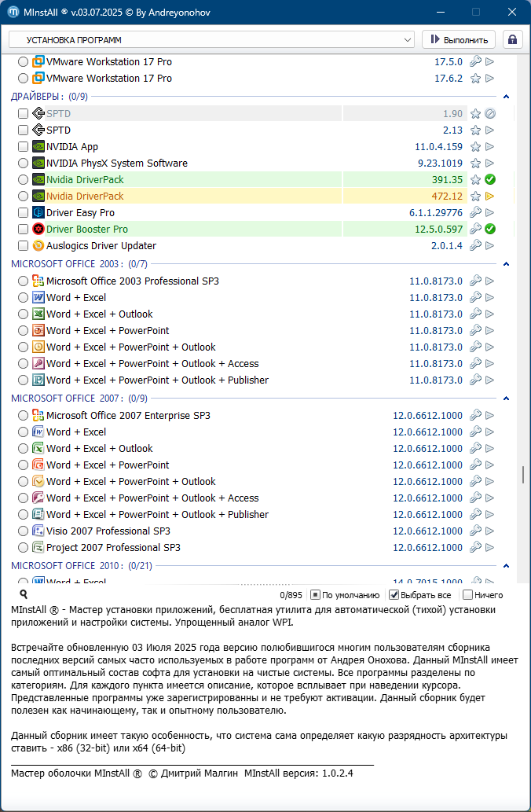Click the '0/895' counter text
Screen dimensions: 531x812
291,595
